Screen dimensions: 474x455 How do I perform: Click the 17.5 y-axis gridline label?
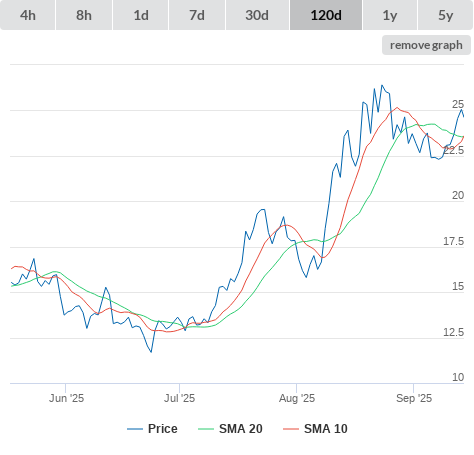point(453,241)
